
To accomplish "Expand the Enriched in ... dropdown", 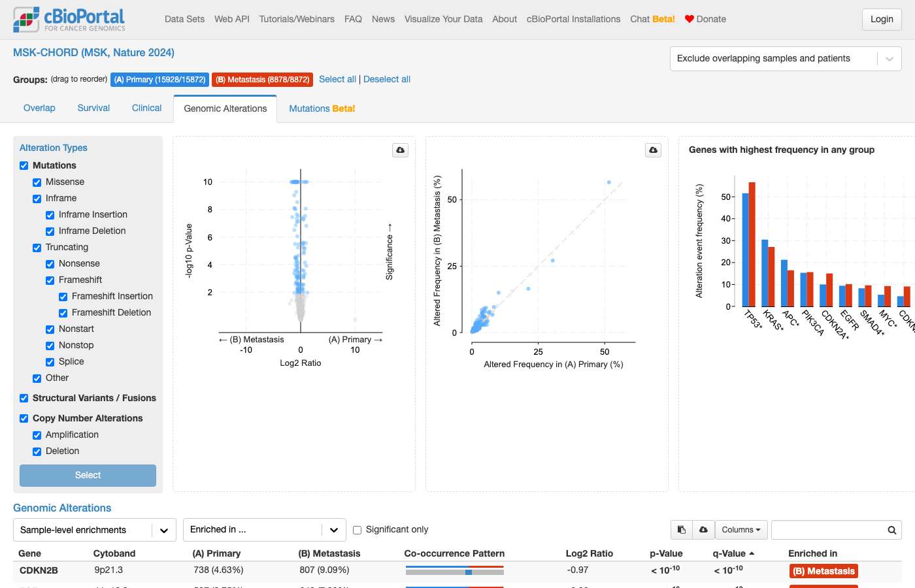I will (265, 530).
